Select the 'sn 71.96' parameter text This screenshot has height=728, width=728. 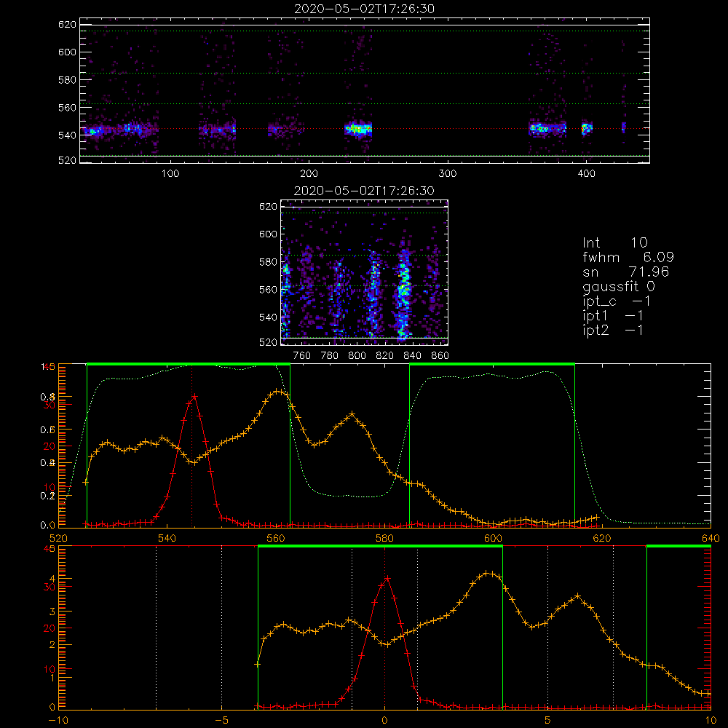tap(625, 272)
